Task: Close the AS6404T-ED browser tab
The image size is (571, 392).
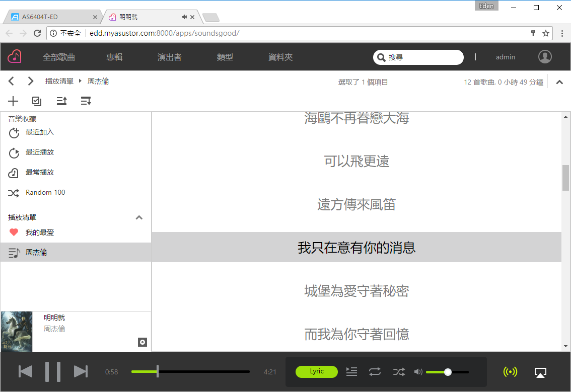Action: (x=95, y=17)
